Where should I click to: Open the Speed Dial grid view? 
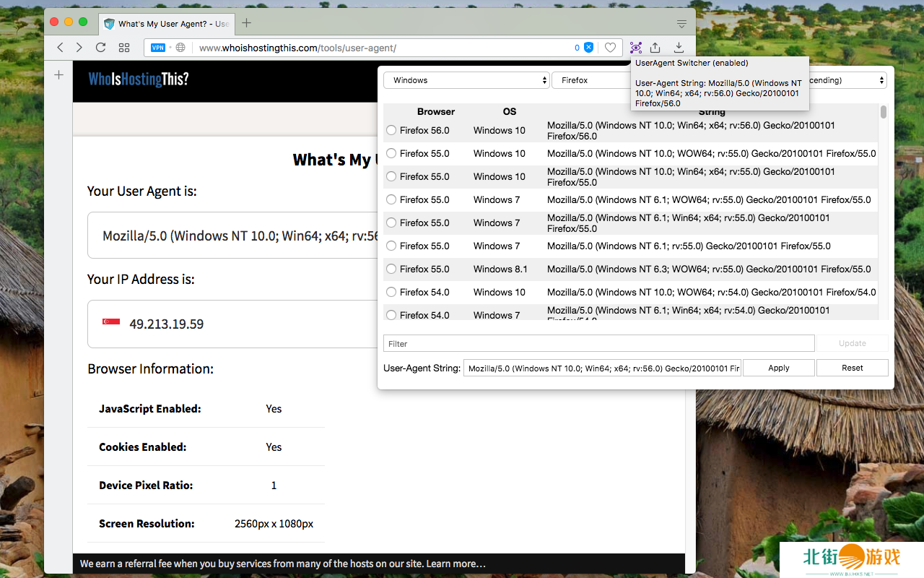click(x=124, y=48)
